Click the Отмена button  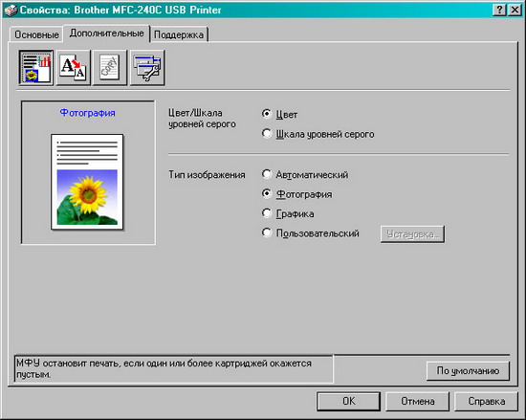[418, 401]
